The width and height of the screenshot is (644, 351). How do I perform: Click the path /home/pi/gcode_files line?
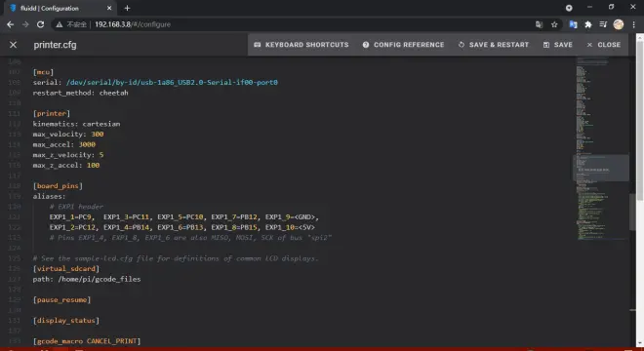[x=87, y=279]
